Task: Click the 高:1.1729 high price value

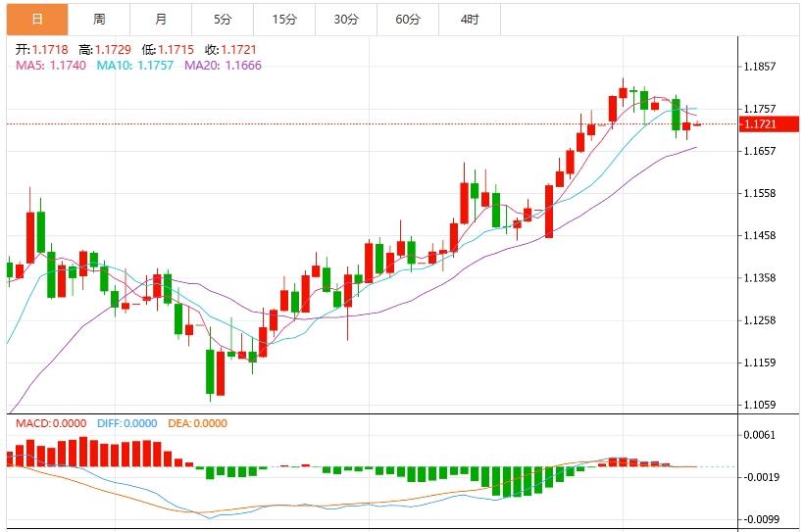Action: point(103,49)
